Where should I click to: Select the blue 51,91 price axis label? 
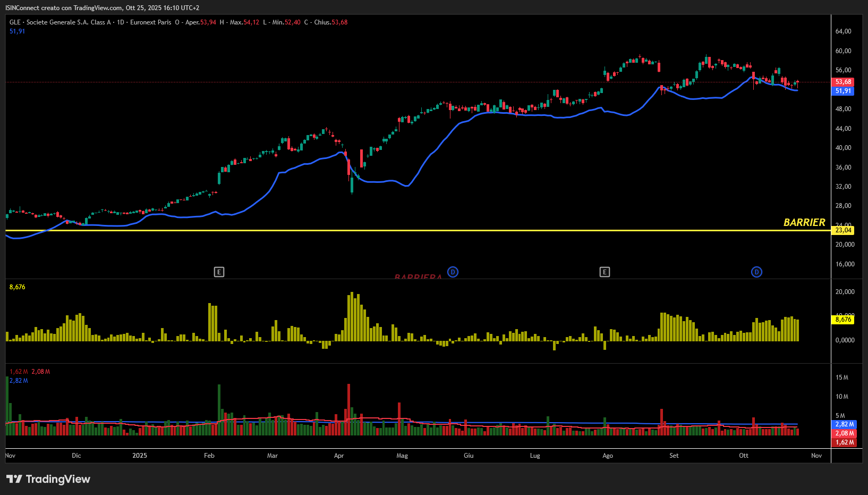[x=843, y=91]
